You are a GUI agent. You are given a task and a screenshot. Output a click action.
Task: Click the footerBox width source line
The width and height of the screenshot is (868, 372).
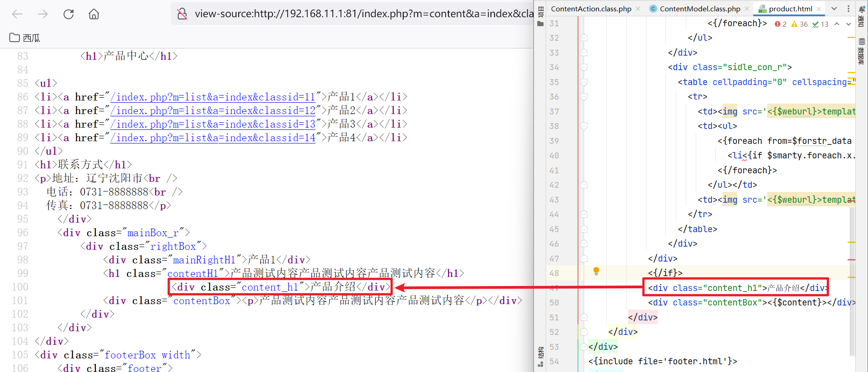point(118,355)
